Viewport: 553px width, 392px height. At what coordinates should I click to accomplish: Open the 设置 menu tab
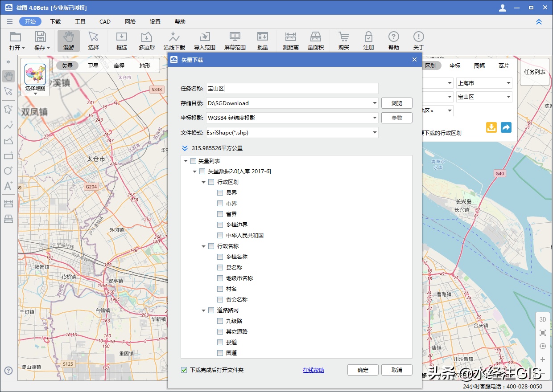point(155,22)
